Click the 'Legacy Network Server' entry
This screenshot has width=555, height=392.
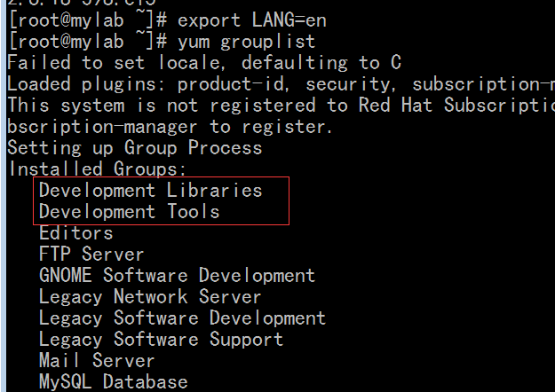(150, 296)
